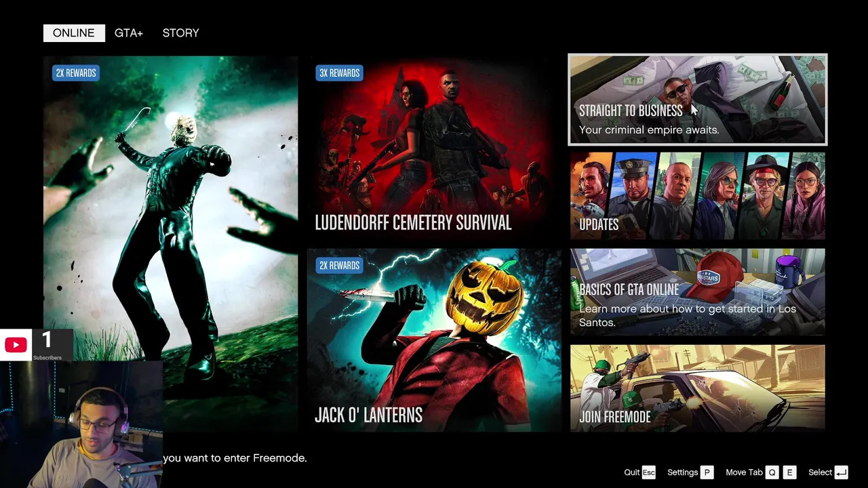Image resolution: width=868 pixels, height=488 pixels.
Task: Open the Ludendorff Cemetery Survival tile
Action: 434,148
